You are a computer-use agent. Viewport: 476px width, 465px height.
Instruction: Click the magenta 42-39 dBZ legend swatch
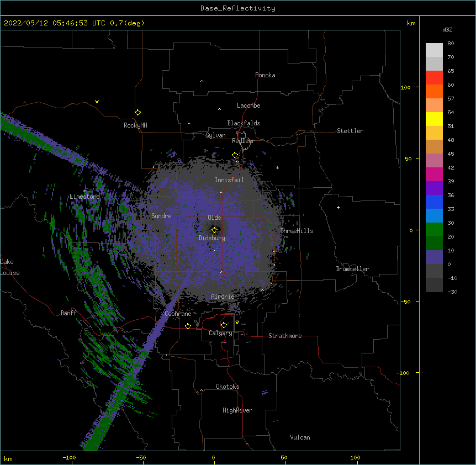[434, 174]
